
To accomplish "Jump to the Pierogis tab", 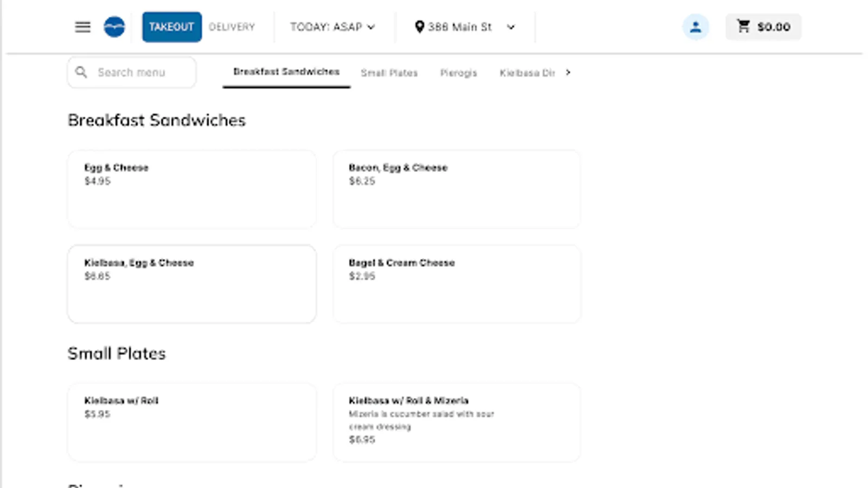I will tap(458, 73).
